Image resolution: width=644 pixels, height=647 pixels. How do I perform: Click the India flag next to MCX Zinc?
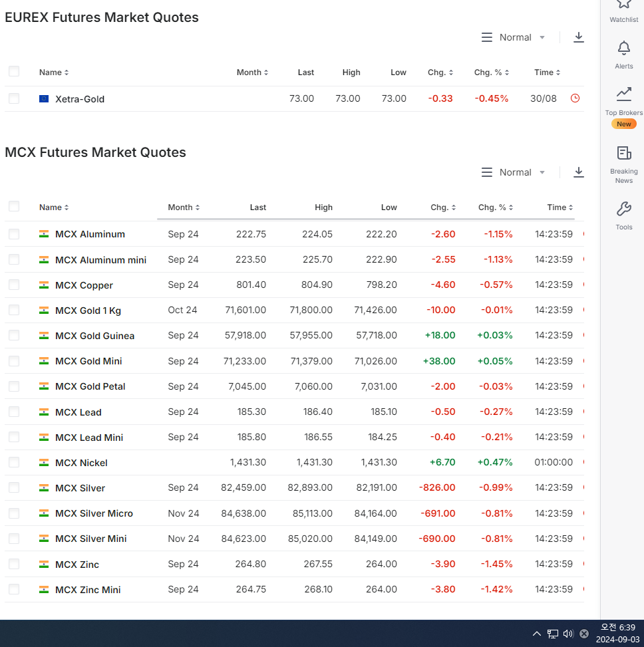coord(44,564)
